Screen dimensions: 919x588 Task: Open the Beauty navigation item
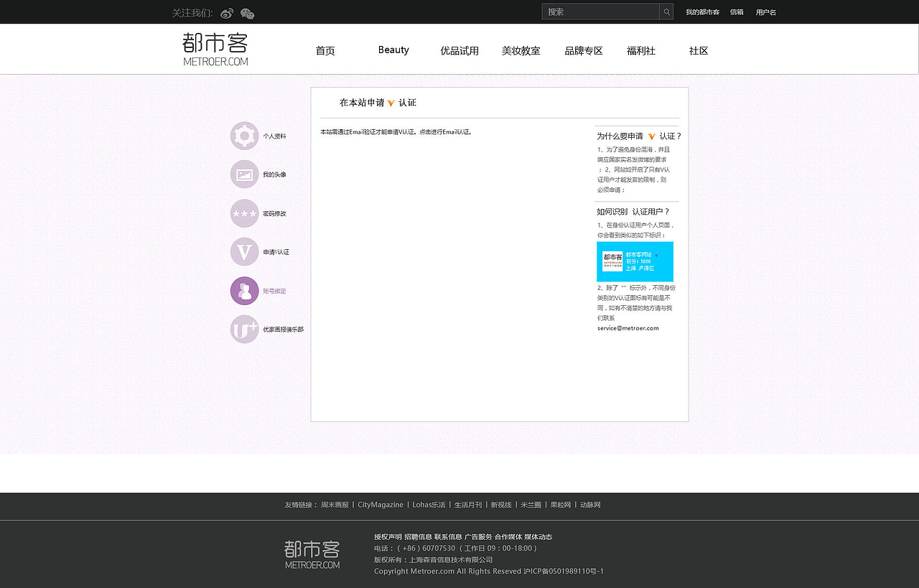(393, 50)
